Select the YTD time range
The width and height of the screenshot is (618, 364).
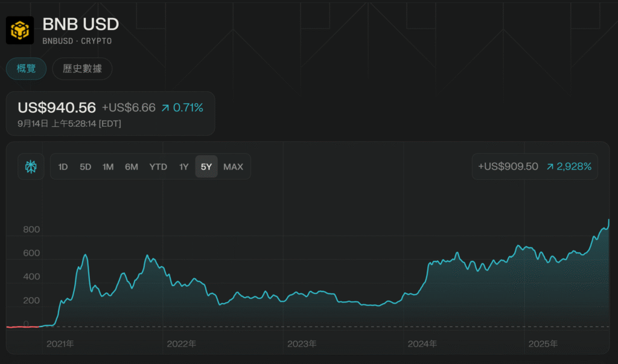[158, 167]
